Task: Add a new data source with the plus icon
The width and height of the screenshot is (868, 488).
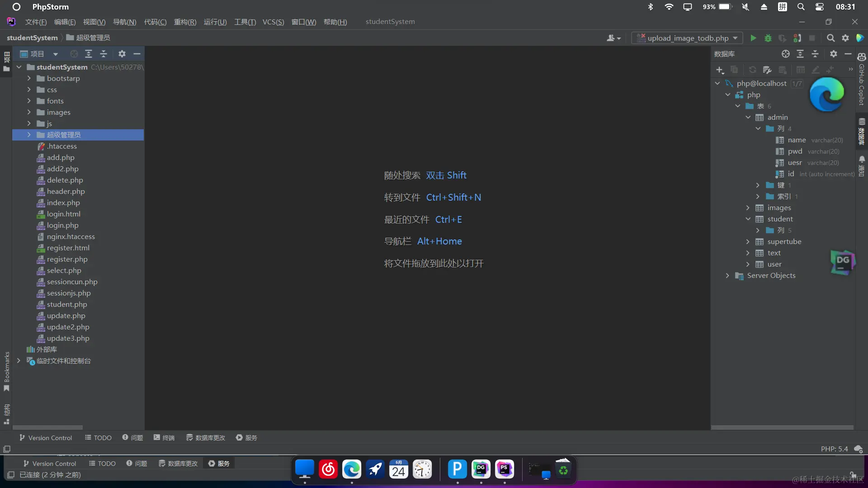Action: 720,70
